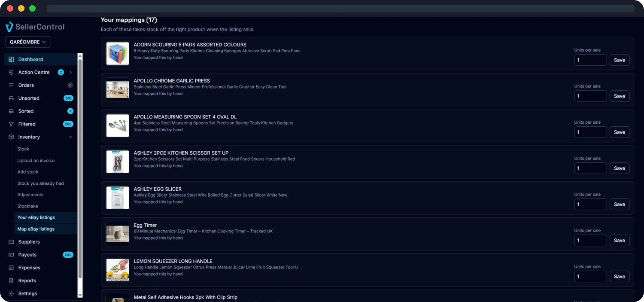Screen dimensions: 644x302
Task: Edit units per sale for Garlic Press
Action: tap(590, 96)
